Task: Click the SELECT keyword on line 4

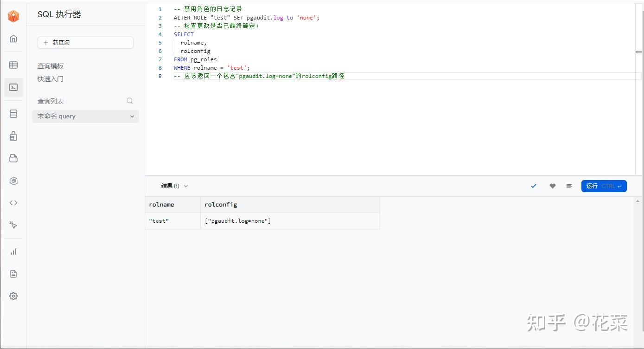Action: tap(184, 34)
